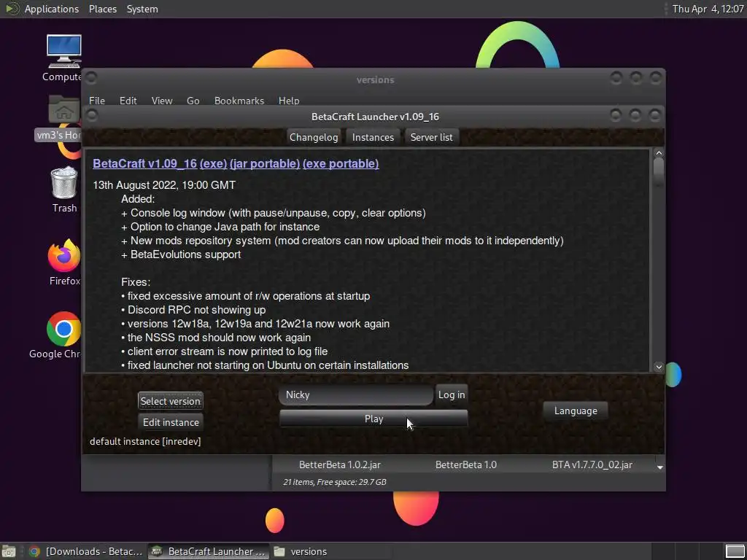Launch Google Chrome from the desktop
The image size is (747, 560).
point(63,335)
